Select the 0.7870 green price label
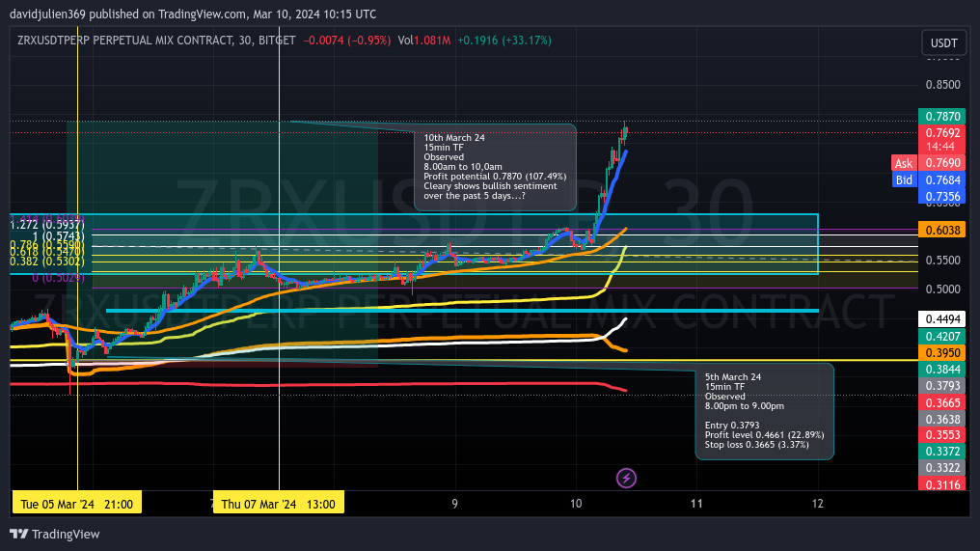 pos(942,117)
